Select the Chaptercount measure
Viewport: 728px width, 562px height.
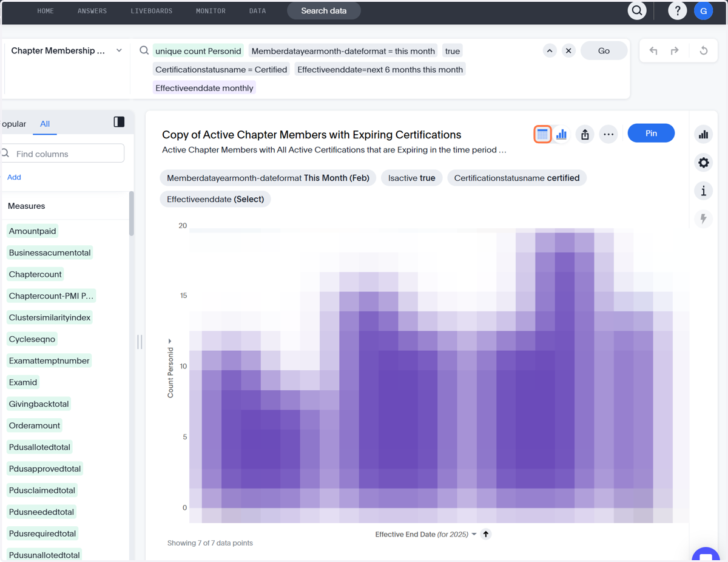pyautogui.click(x=35, y=274)
